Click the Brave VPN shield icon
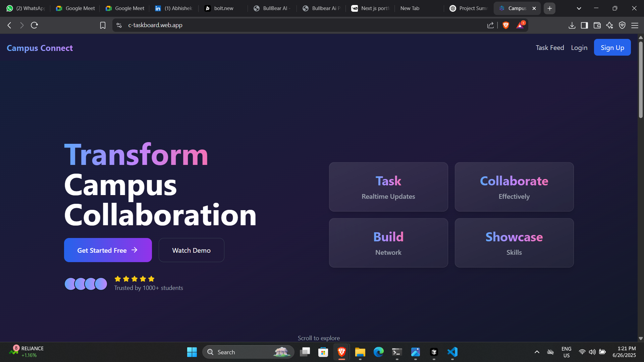 pyautogui.click(x=622, y=25)
